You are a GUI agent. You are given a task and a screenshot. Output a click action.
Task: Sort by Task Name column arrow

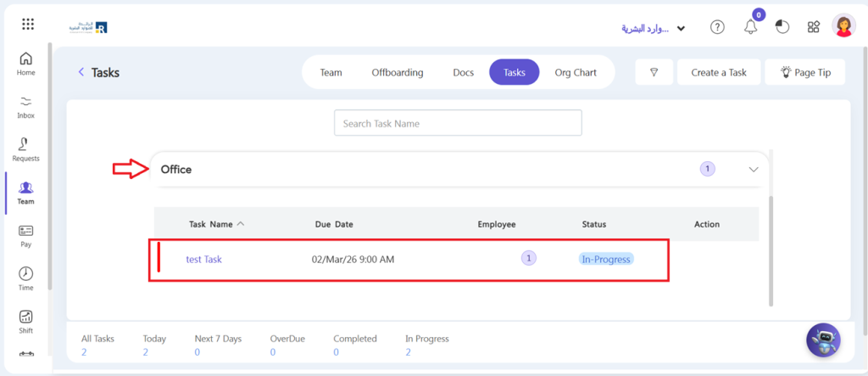(x=241, y=224)
